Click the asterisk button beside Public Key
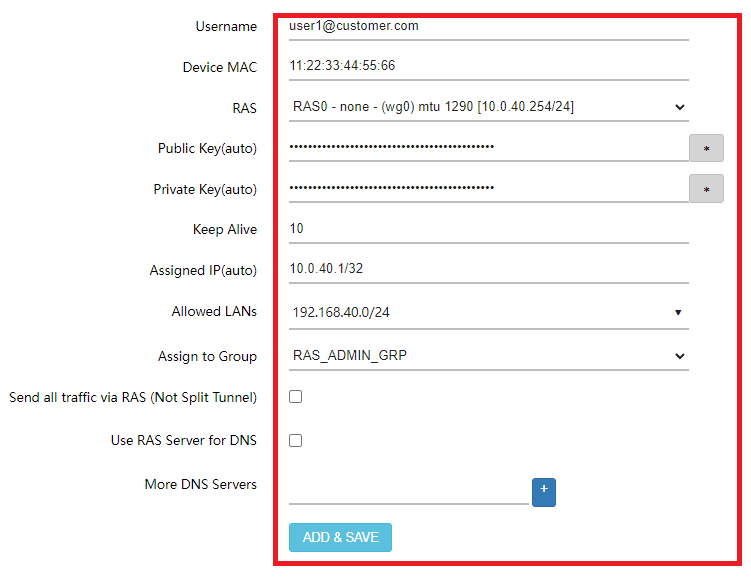Image resolution: width=751 pixels, height=577 pixels. pyautogui.click(x=706, y=148)
